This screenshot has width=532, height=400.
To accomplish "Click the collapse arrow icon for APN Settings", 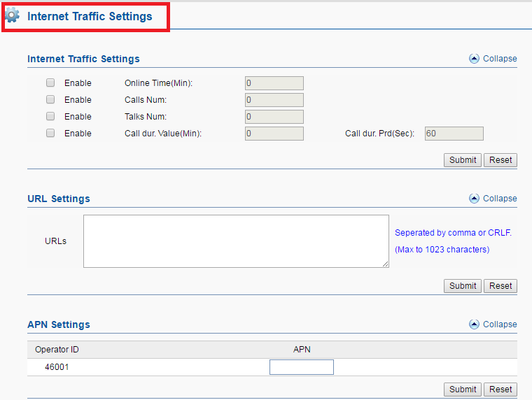I will point(474,324).
